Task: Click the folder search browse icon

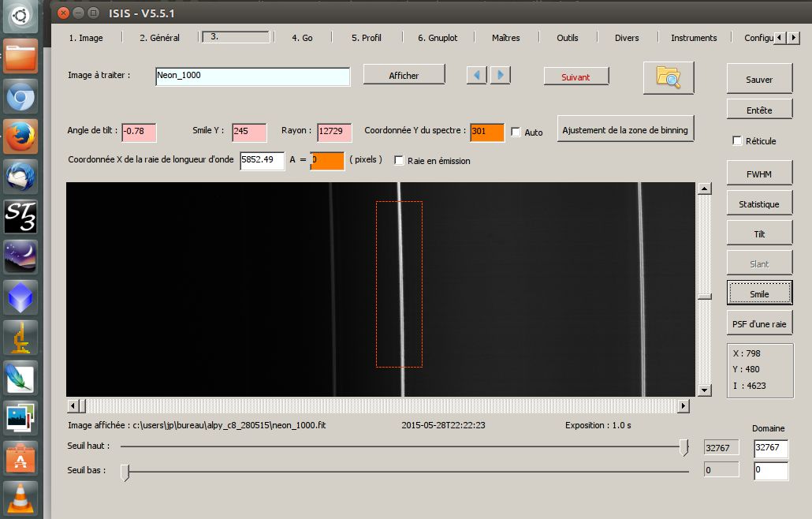Action: pos(669,78)
